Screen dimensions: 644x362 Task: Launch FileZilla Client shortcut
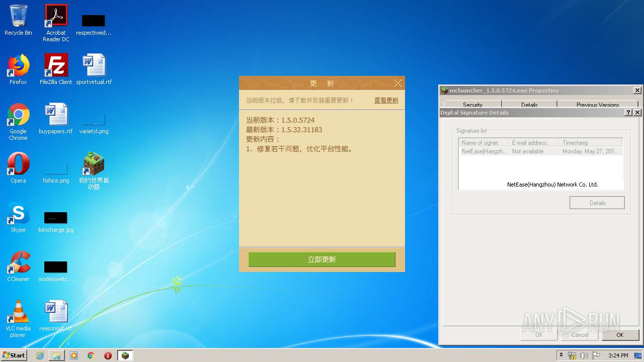[56, 69]
